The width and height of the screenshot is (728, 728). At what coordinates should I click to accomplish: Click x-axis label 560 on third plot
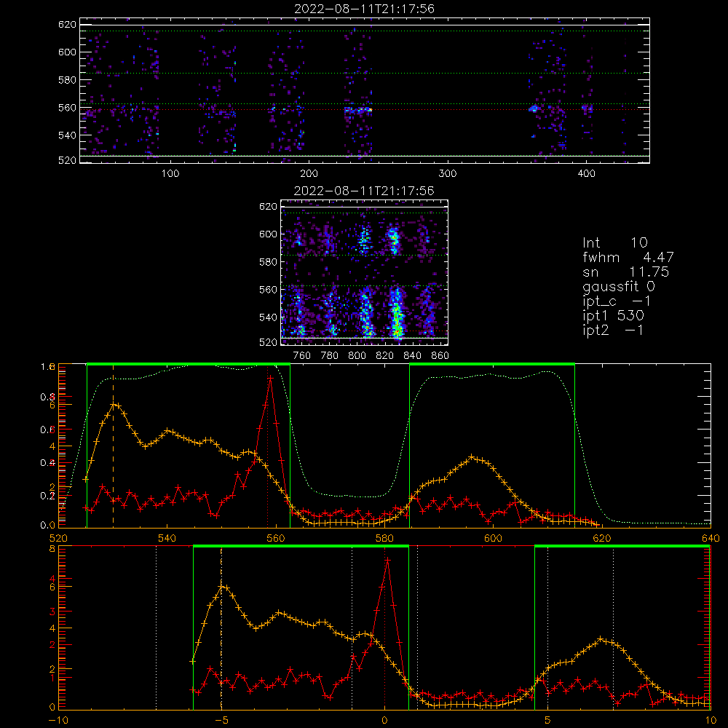pos(276,538)
